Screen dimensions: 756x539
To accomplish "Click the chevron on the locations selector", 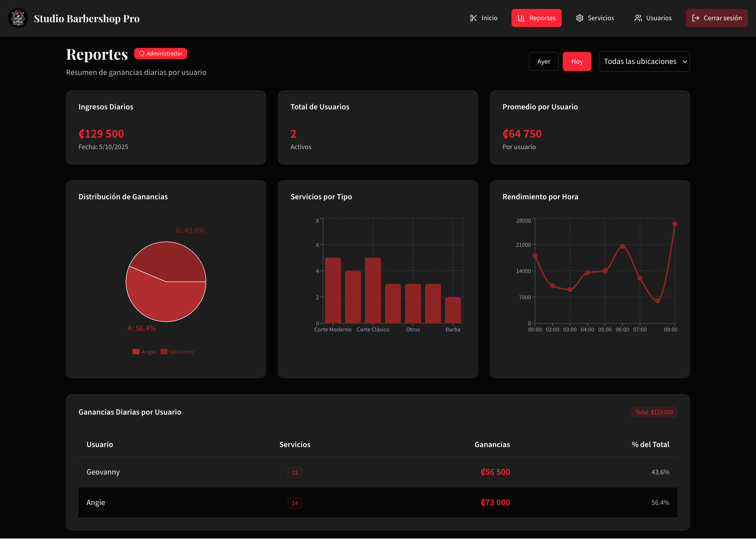I will click(x=685, y=61).
